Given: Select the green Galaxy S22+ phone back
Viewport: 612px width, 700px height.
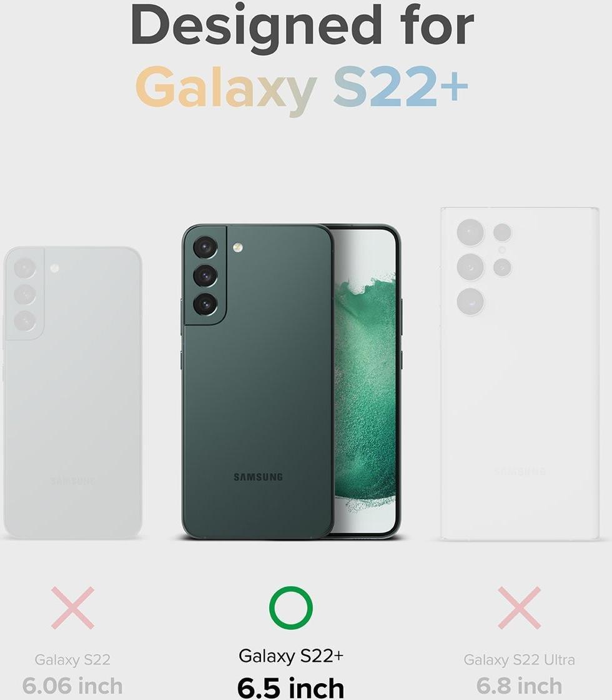Looking at the screenshot, I should coord(258,382).
